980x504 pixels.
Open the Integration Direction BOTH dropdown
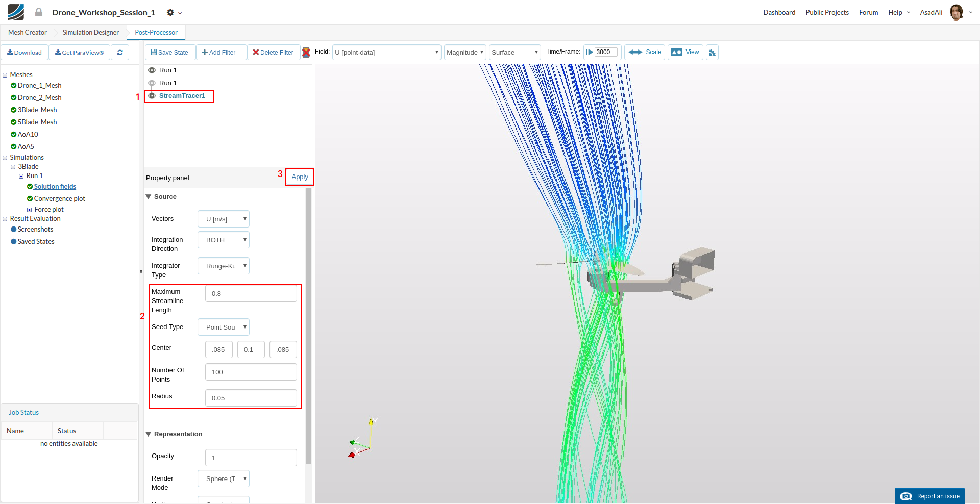224,240
